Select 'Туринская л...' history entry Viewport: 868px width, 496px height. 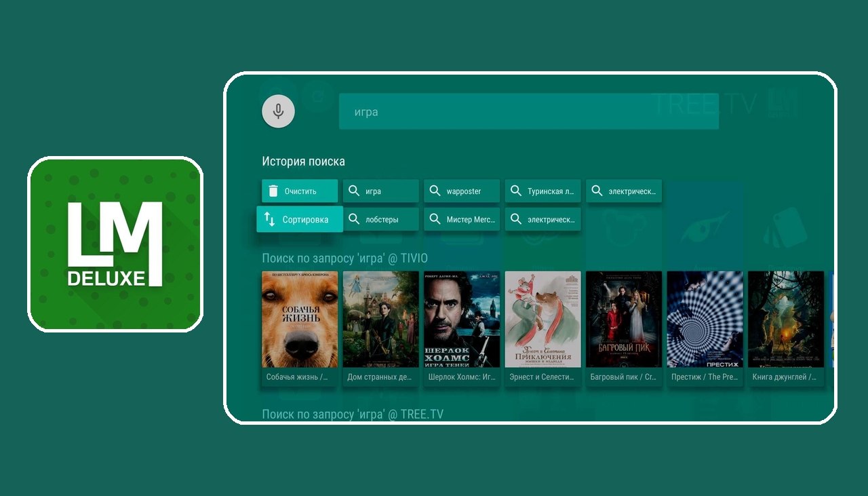[x=543, y=191]
